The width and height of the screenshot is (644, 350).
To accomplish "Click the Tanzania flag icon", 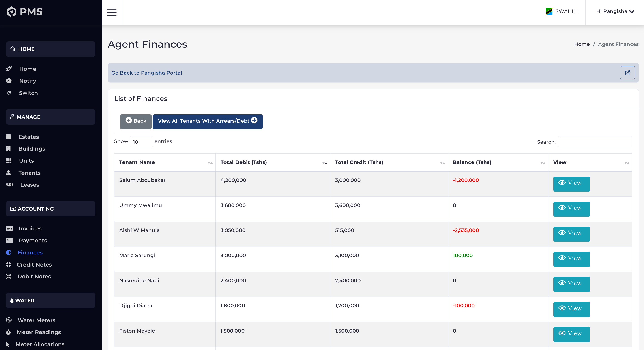I will [549, 11].
